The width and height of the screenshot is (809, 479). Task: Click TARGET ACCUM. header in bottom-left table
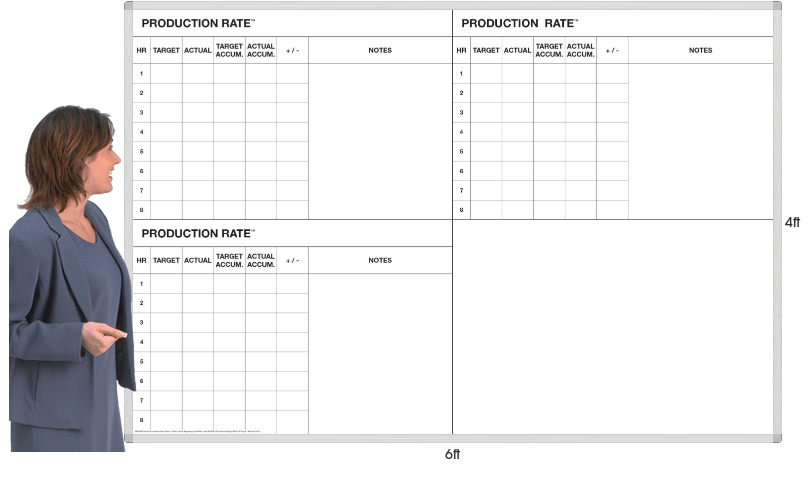pyautogui.click(x=229, y=260)
